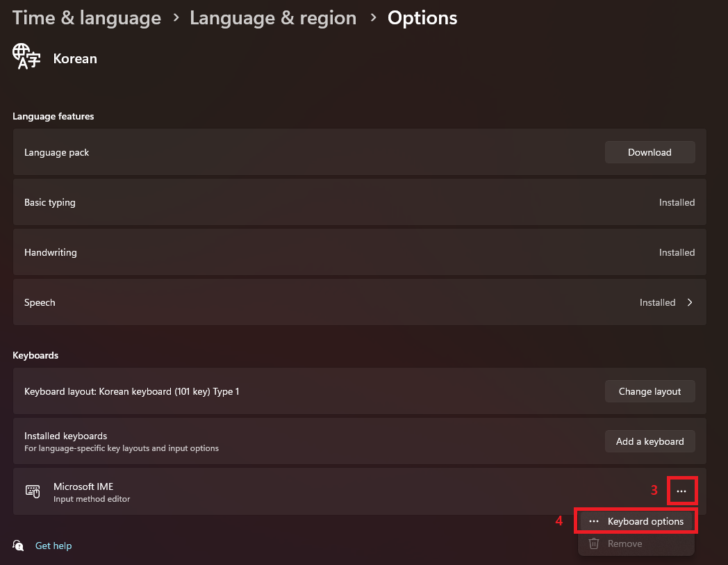Open the three-dot menu for Microsoft IME

(x=681, y=491)
